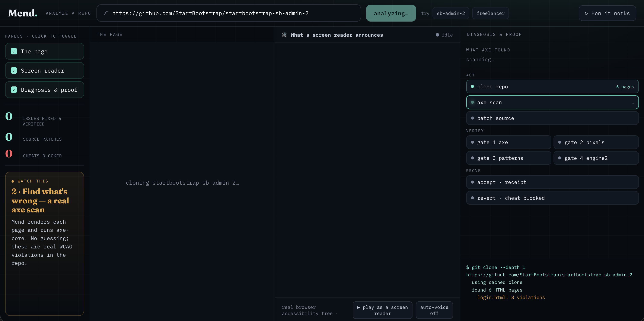This screenshot has width=644, height=321.
Task: Click the revert cheat blocked status dot
Action: point(472,198)
